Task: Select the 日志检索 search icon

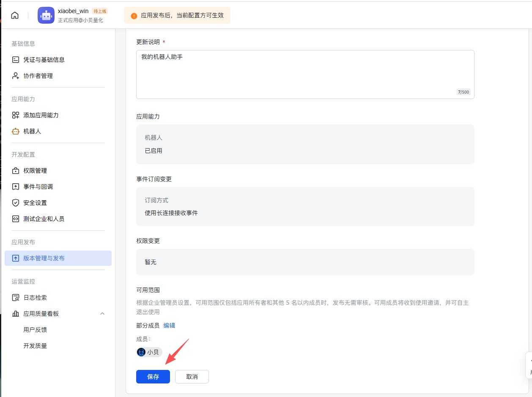Action: pyautogui.click(x=15, y=298)
